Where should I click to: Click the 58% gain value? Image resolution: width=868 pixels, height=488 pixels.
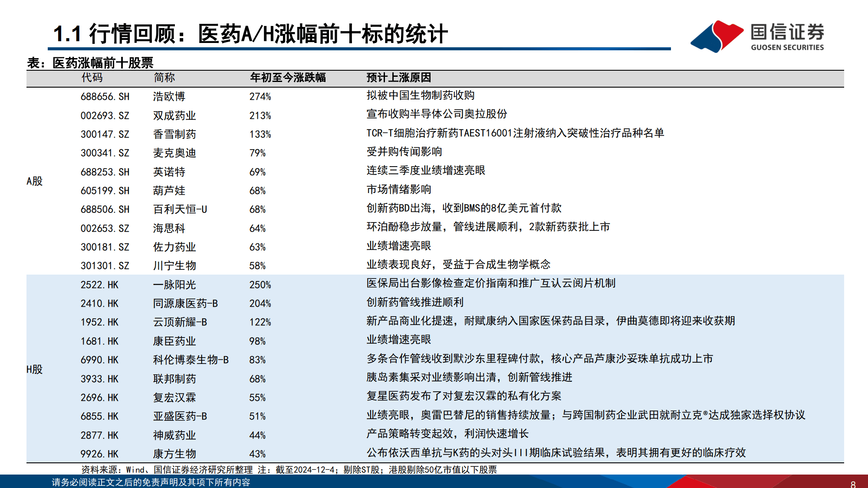257,265
